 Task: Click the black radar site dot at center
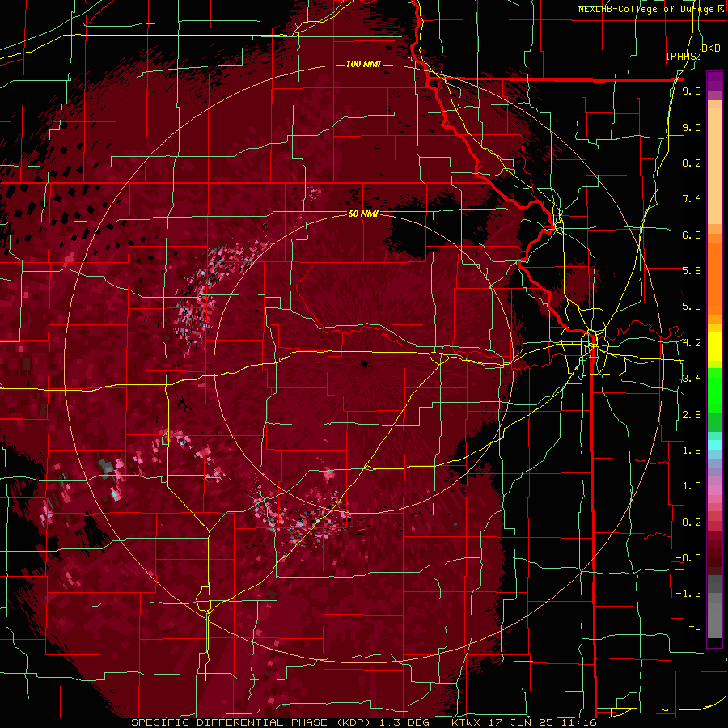click(365, 364)
